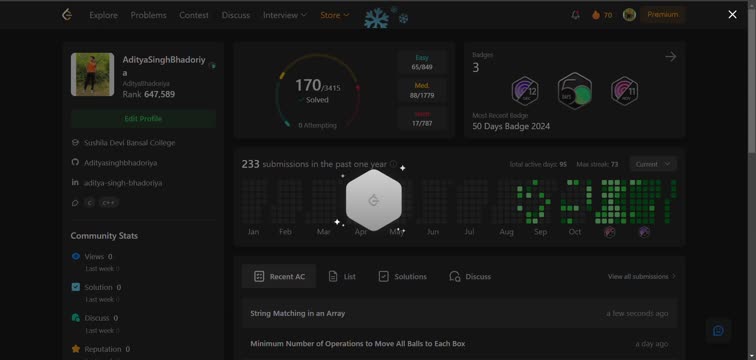Click the streak fire icon
This screenshot has height=360, width=756.
[596, 15]
